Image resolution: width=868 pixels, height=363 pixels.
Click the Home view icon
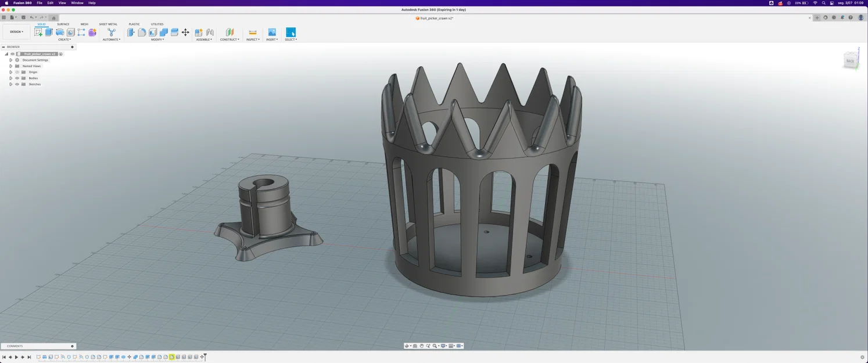click(53, 18)
